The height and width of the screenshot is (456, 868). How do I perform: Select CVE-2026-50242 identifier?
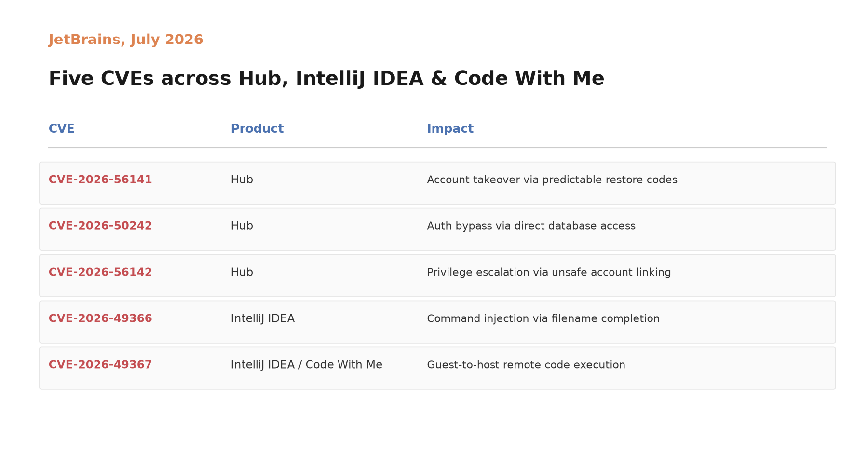click(100, 226)
